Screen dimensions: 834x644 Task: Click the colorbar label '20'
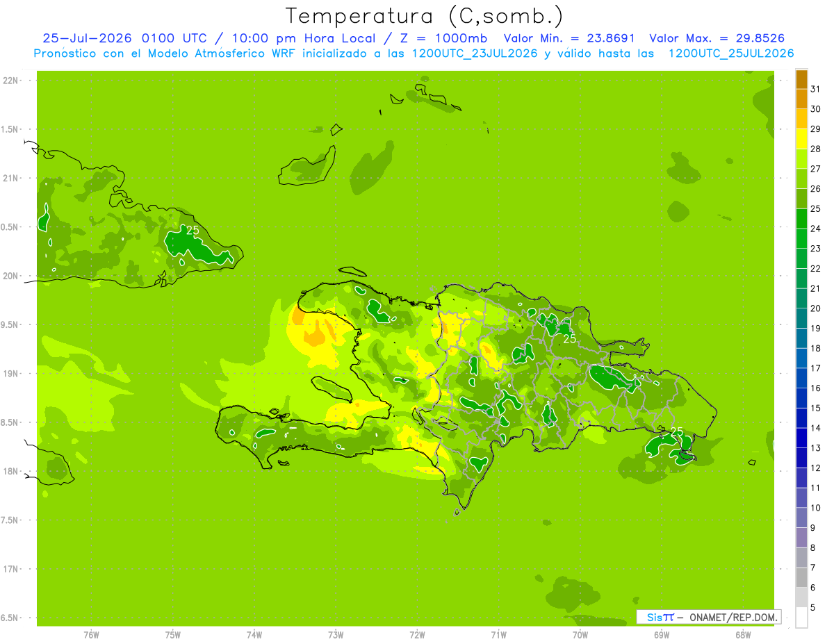[816, 308]
